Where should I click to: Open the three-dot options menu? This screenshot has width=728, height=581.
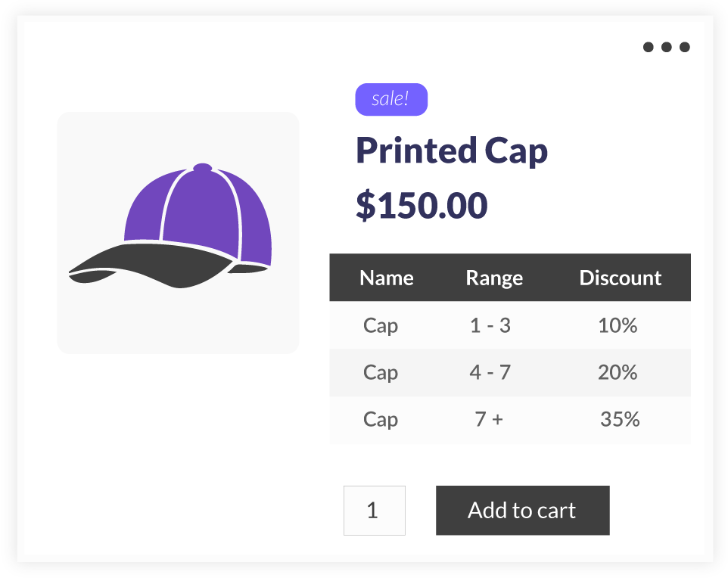[x=666, y=47]
